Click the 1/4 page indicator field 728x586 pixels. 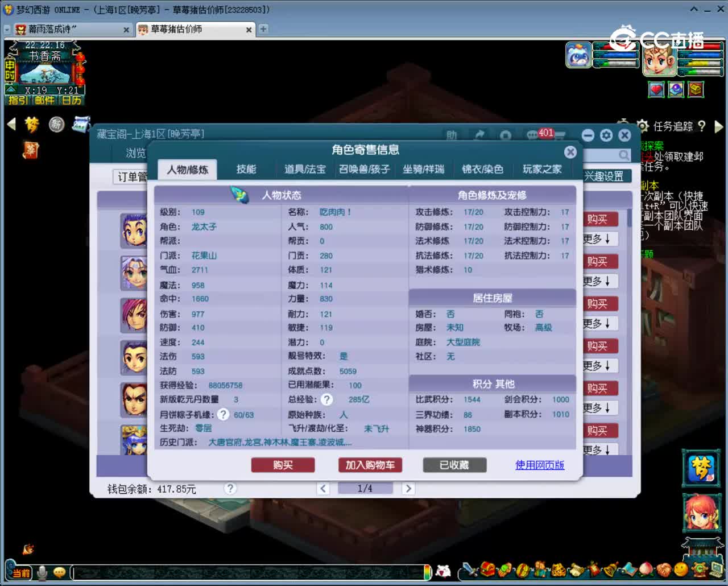365,488
